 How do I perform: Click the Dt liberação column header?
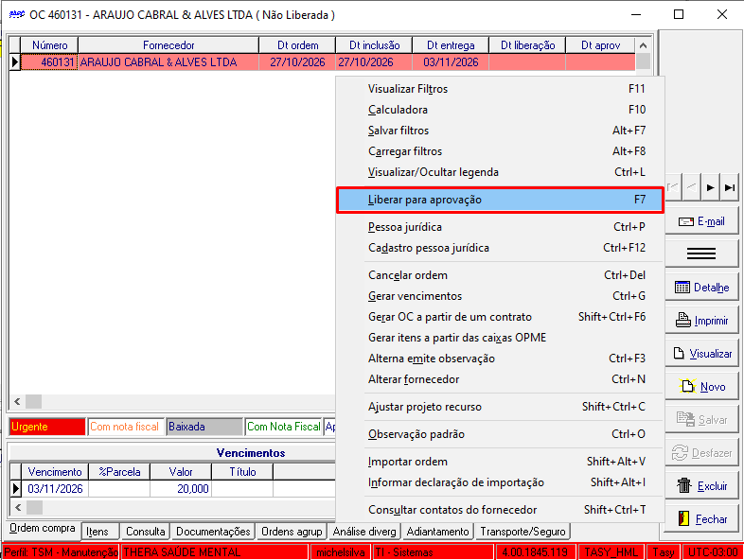(527, 45)
